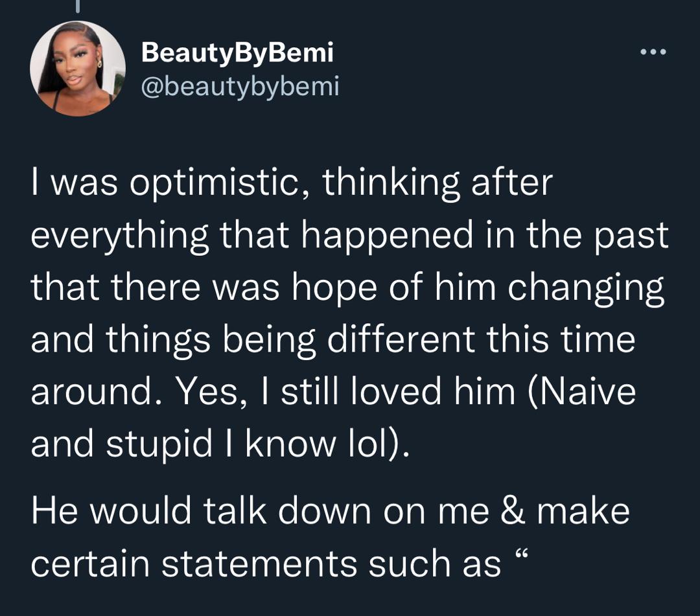This screenshot has width=700, height=616.
Task: Click the word 'stupid' in the tweet
Action: click(159, 445)
